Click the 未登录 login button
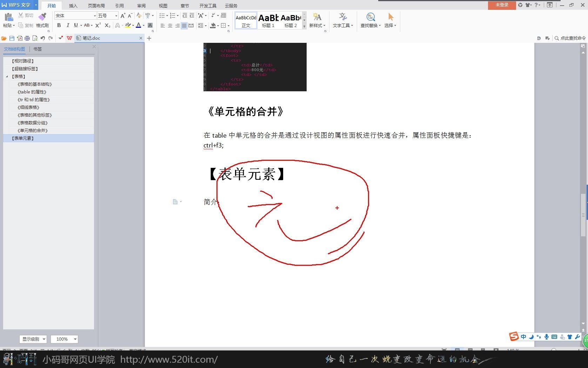Screen dimensions: 588x368 pos(502,5)
